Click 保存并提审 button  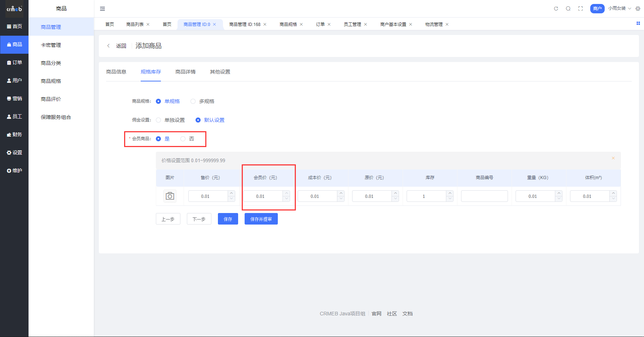point(261,219)
